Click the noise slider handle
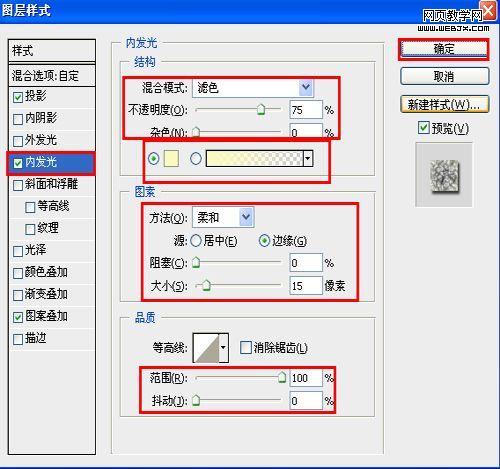 click(196, 132)
